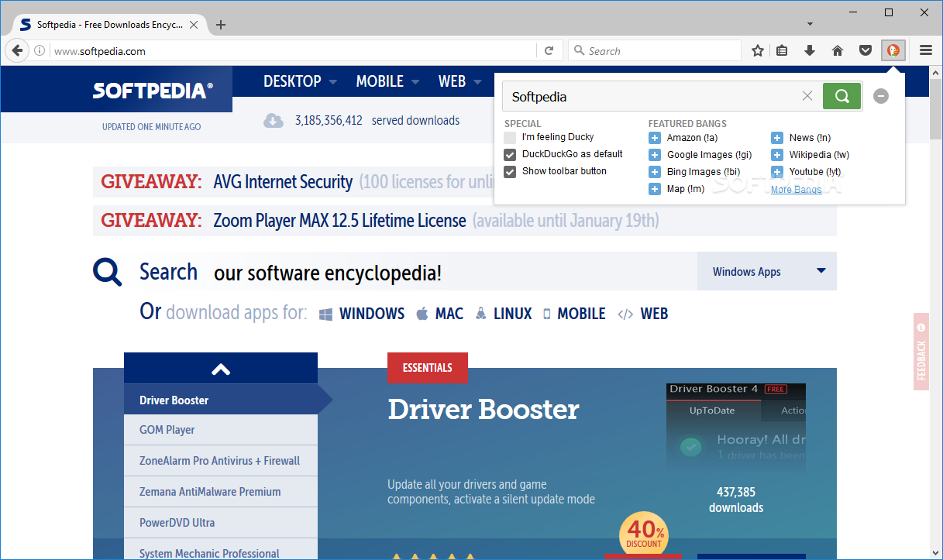Screen dimensions: 943x560
Task: Browse WEB apps link below search
Action: 642,314
